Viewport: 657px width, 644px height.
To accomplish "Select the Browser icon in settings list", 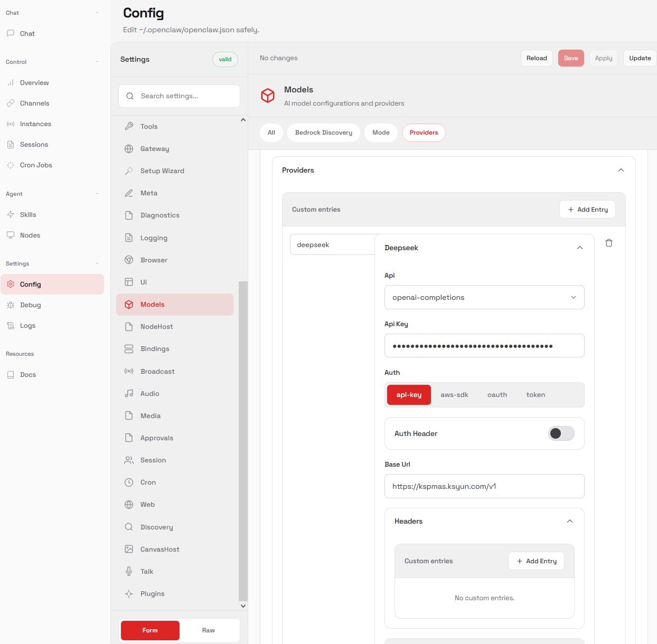I will pos(129,260).
